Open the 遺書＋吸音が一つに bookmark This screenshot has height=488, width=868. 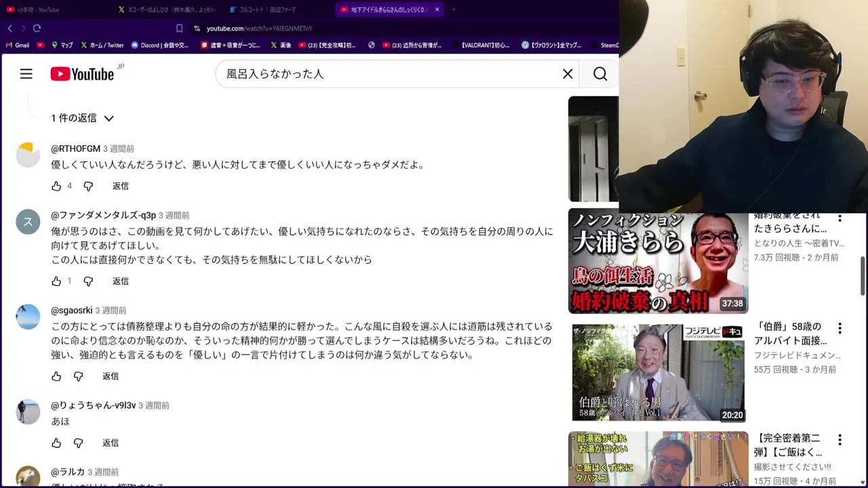231,45
